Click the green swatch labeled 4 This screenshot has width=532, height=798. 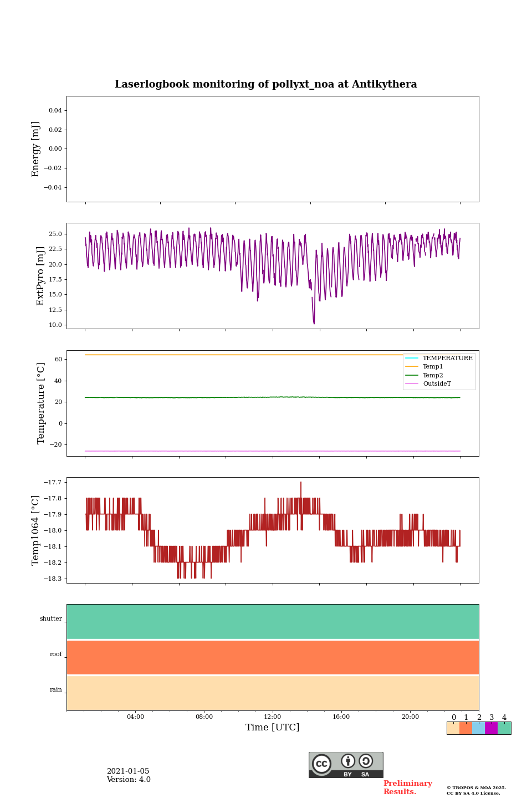(x=504, y=728)
